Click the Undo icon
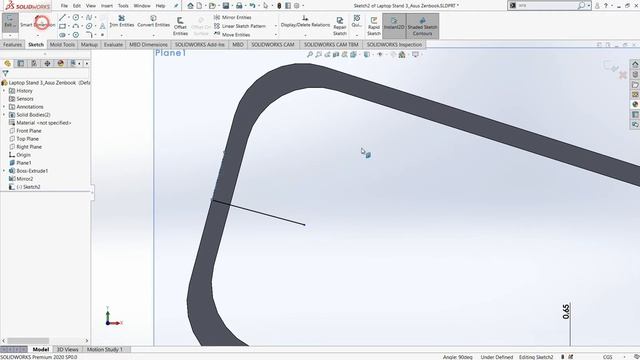This screenshot has height=360, width=640. pos(252,6)
